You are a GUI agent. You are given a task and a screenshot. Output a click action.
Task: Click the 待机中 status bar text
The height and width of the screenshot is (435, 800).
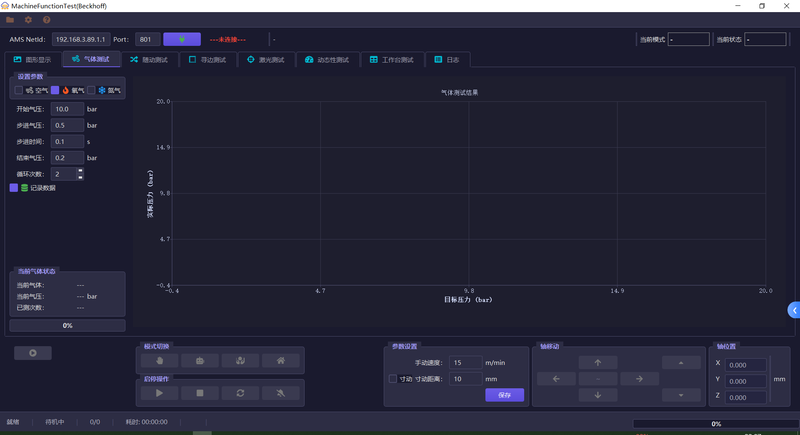(x=55, y=422)
